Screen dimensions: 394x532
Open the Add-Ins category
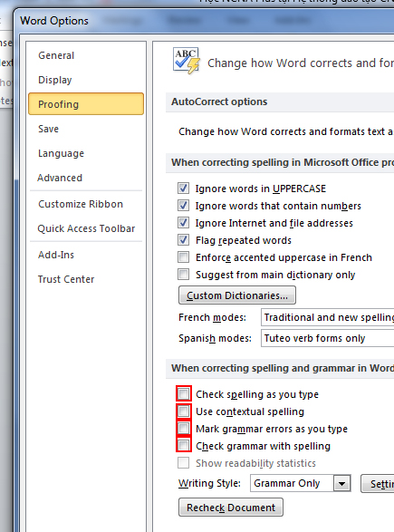[56, 255]
